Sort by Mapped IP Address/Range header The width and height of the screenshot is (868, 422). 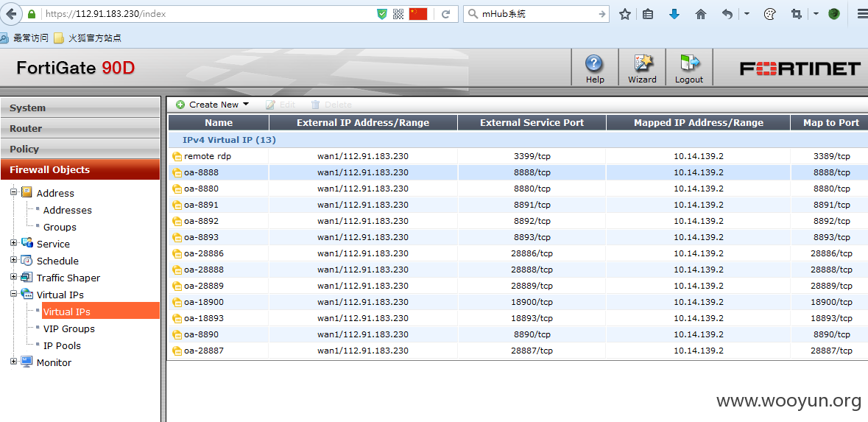click(x=699, y=122)
